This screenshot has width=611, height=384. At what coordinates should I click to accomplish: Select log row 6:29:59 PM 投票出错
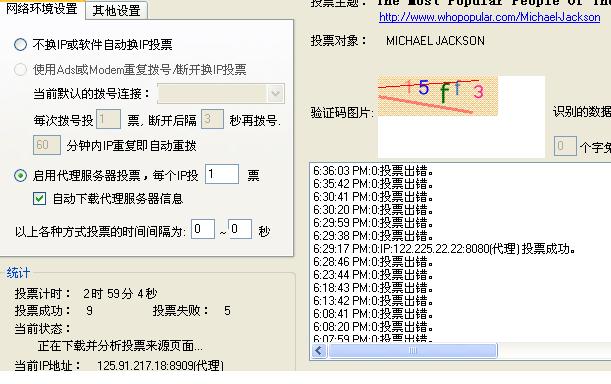373,223
